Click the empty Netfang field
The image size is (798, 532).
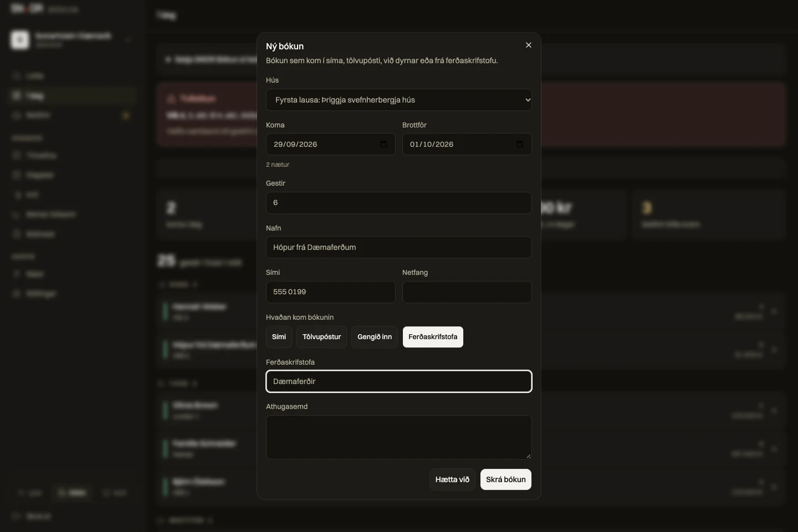click(x=467, y=292)
